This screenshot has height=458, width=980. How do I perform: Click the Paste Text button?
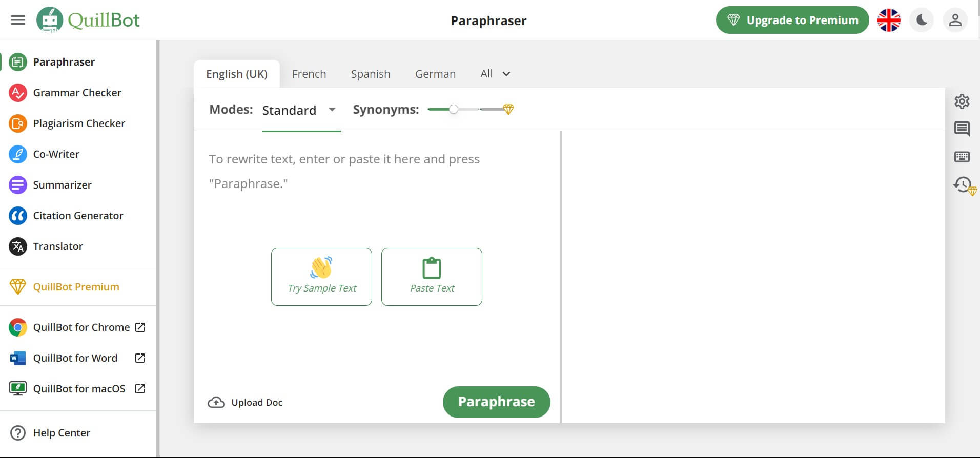coord(432,277)
